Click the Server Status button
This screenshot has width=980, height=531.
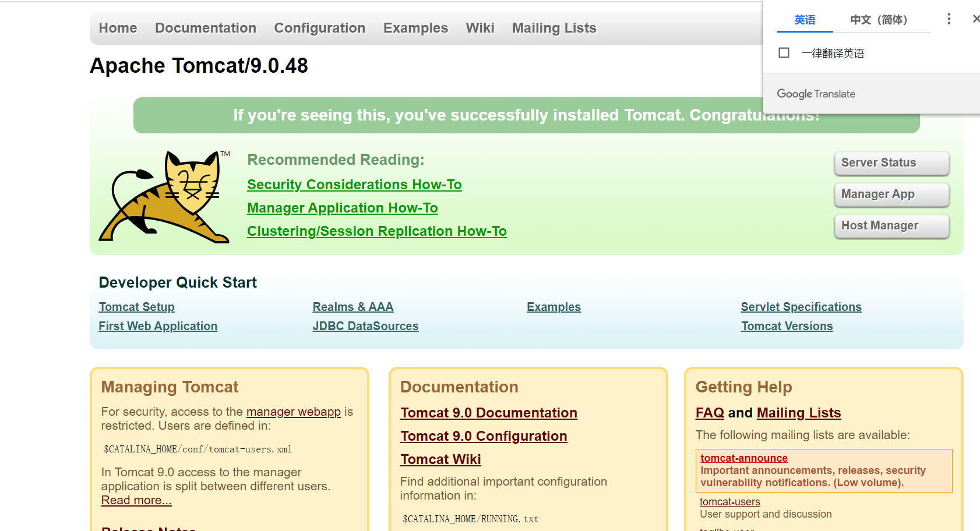click(891, 163)
